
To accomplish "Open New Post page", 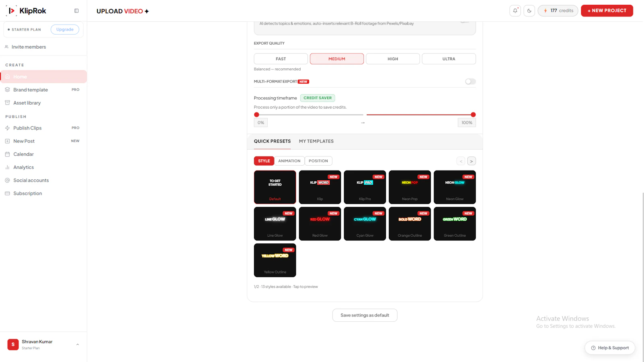I will tap(43, 141).
